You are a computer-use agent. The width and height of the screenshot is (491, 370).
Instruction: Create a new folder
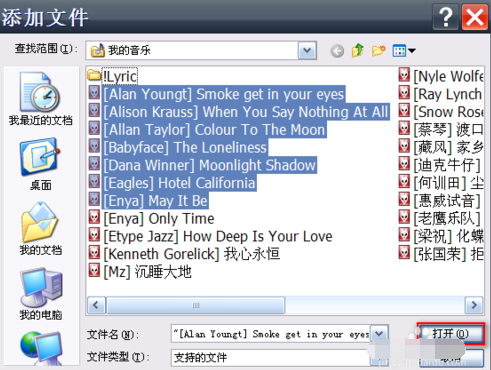coord(378,51)
